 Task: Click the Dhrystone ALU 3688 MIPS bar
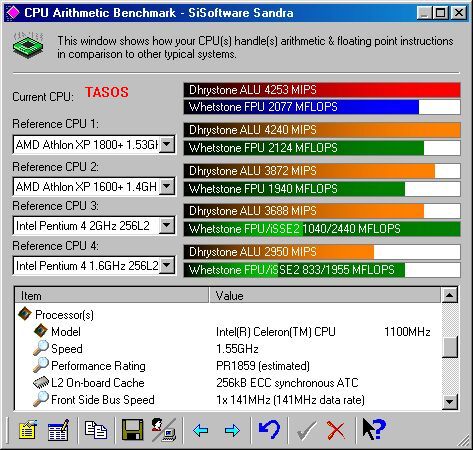tap(322, 211)
